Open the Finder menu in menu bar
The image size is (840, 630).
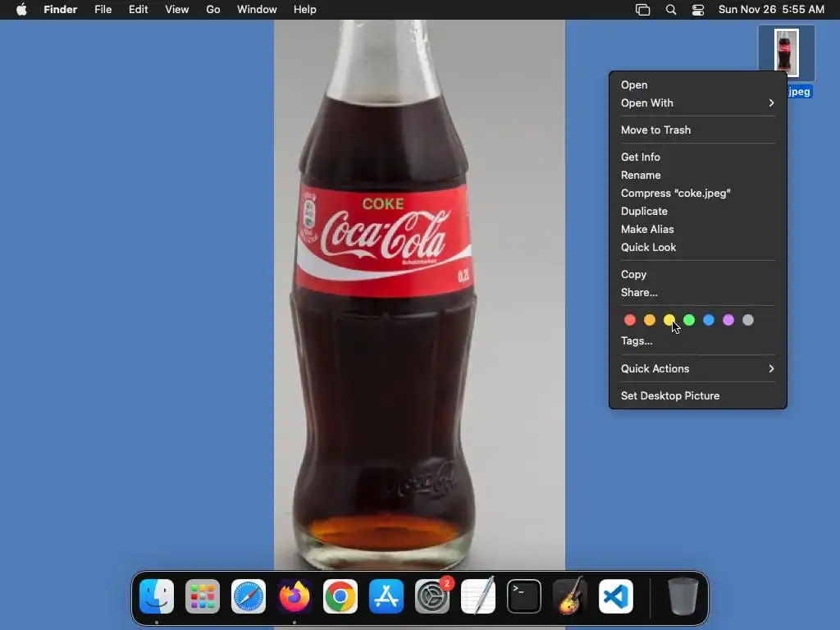61,10
